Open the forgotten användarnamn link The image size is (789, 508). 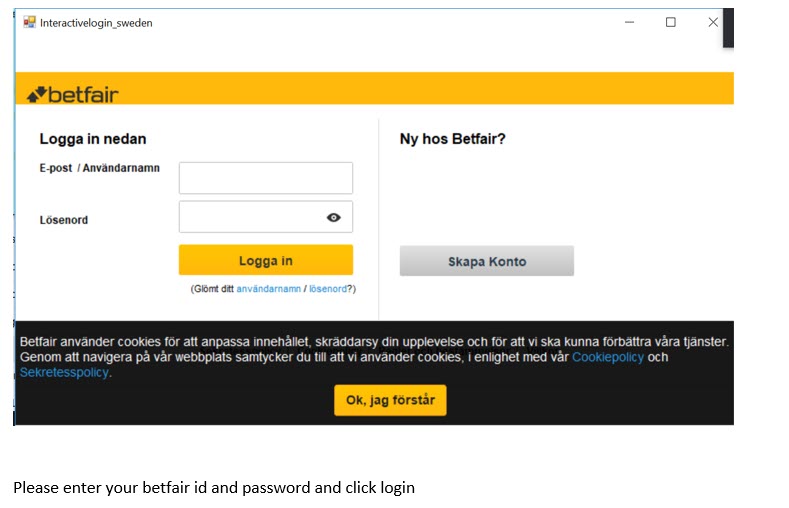(268, 289)
